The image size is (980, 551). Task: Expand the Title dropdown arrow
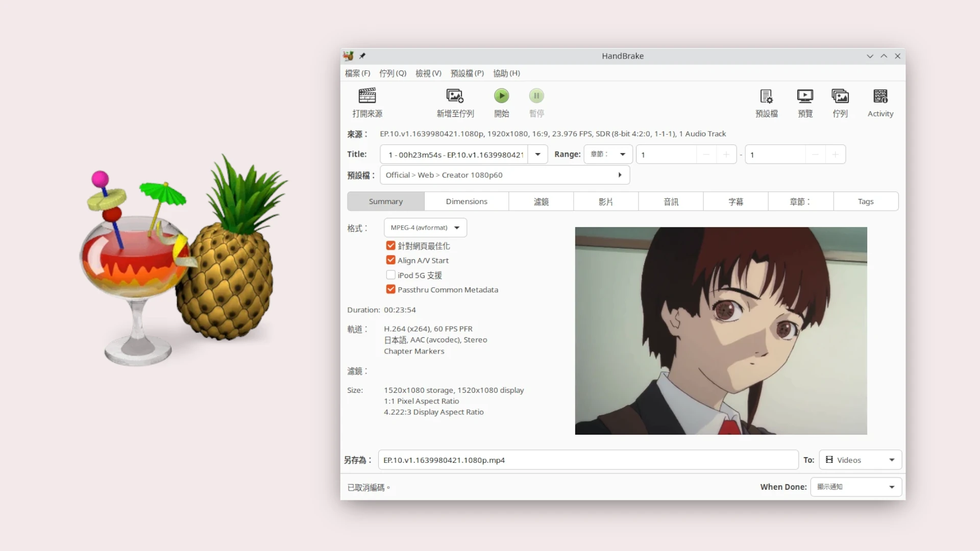(537, 154)
